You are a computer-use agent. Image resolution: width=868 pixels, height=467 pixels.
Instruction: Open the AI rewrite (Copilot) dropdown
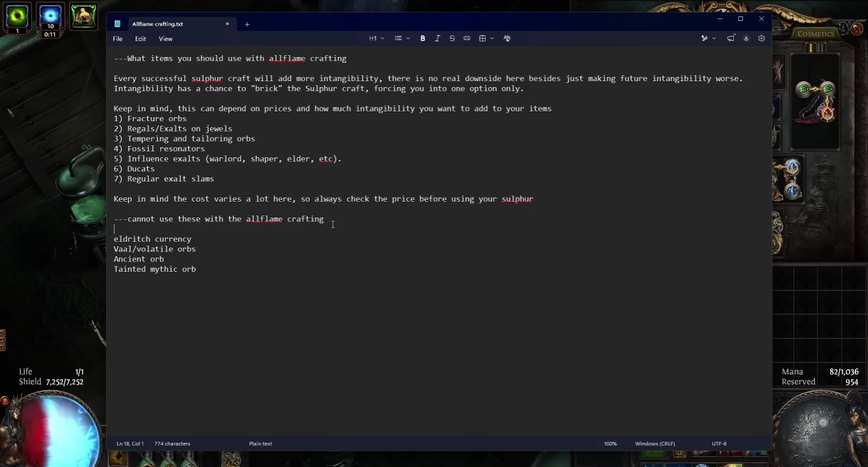[708, 39]
